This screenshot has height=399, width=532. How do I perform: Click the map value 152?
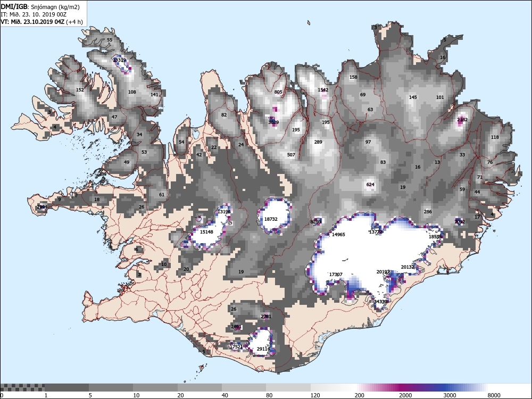(80, 90)
